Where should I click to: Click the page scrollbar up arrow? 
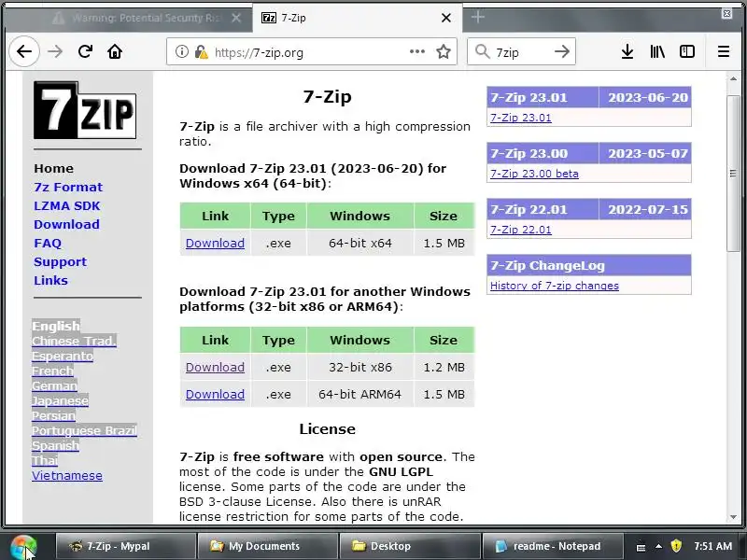pos(733,79)
